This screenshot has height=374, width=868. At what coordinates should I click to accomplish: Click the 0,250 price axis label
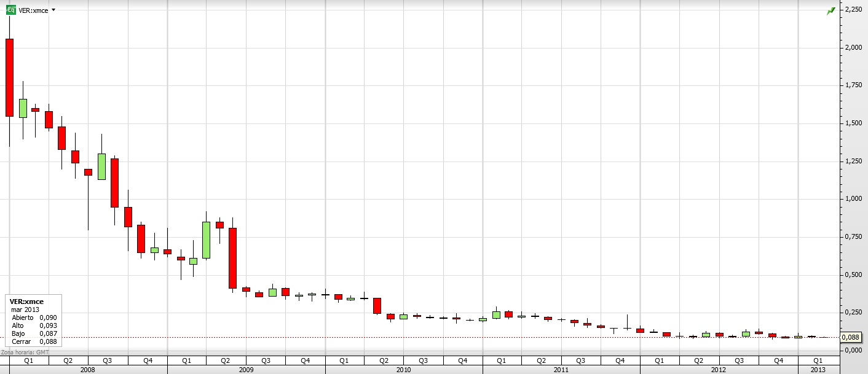[854, 312]
